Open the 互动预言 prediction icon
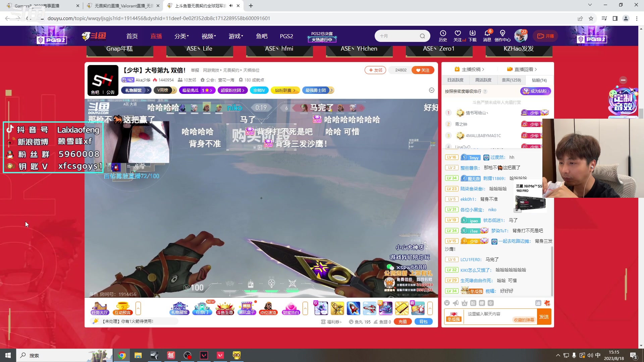The image size is (644, 362). (x=122, y=308)
